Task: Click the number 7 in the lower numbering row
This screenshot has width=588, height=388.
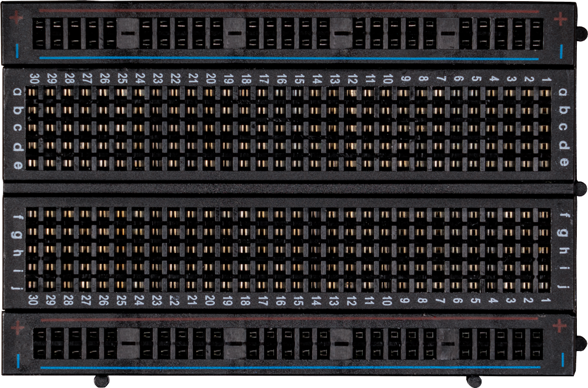Action: (x=440, y=300)
